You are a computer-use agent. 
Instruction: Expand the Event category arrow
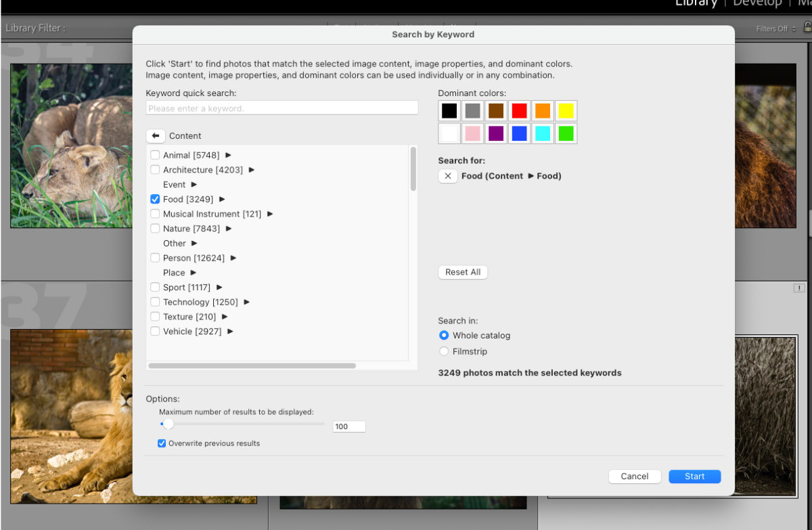coord(194,184)
